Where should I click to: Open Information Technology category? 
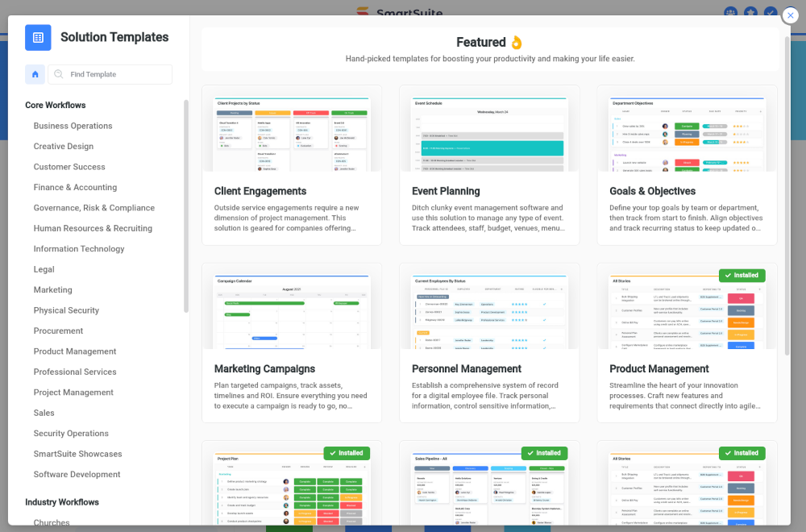tap(79, 249)
